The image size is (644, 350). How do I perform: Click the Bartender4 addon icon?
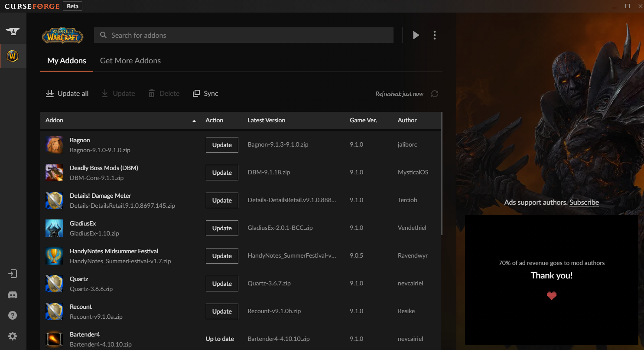tap(54, 339)
